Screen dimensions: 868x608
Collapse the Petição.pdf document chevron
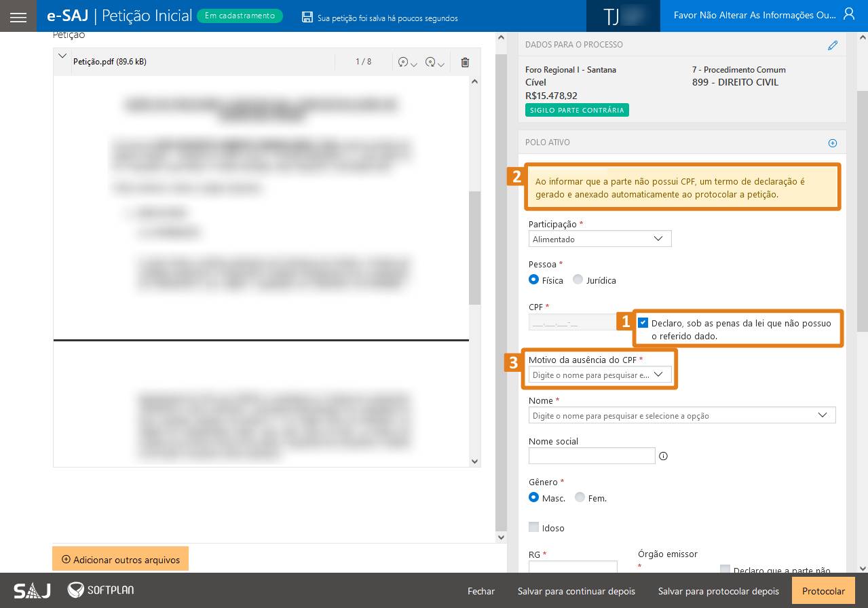[x=62, y=56]
